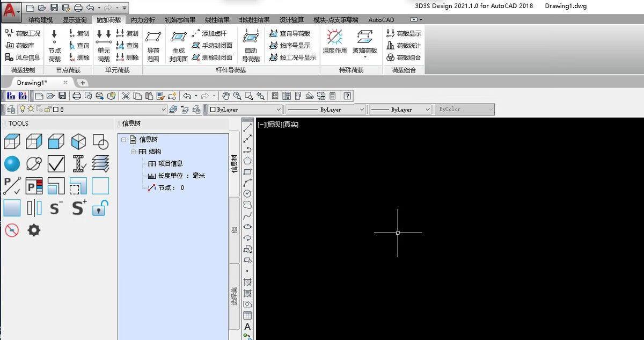Screen dimensions: 644x340
Task: Select the I-beam section icon in TOOLS
Action: click(79, 164)
